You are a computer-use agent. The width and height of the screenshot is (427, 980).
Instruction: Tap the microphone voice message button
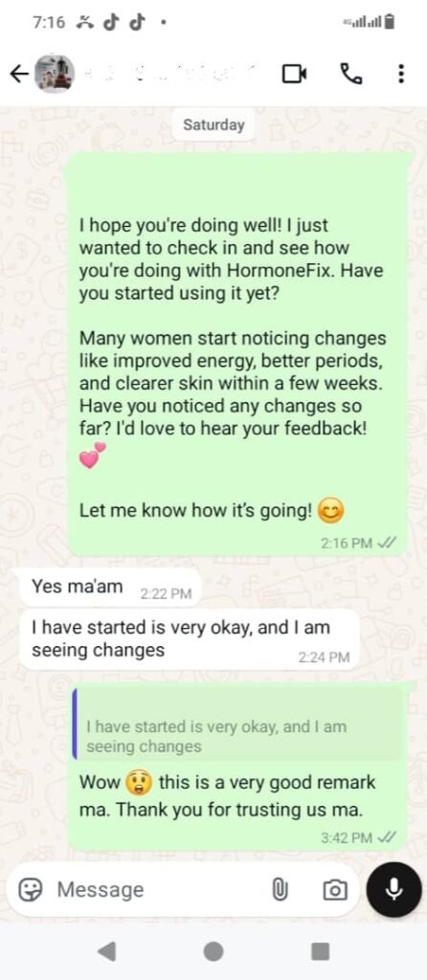tap(393, 889)
